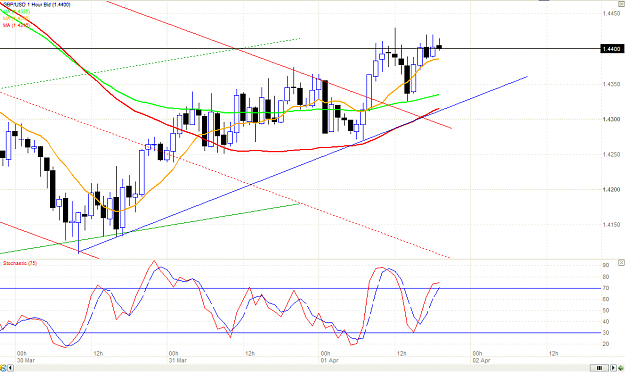Screen dimensions: 625x372
Task: Click the stochastic scale value 90
Action: [606, 265]
